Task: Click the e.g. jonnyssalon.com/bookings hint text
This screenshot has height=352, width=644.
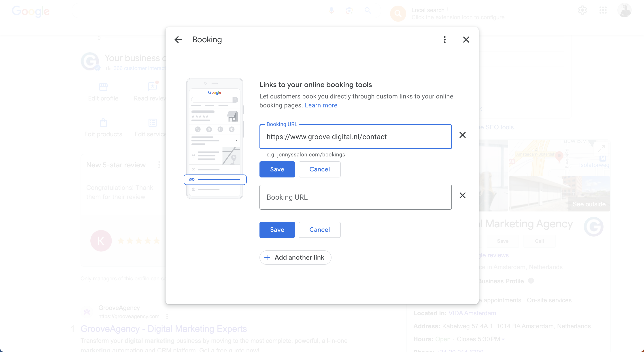Action: coord(306,155)
